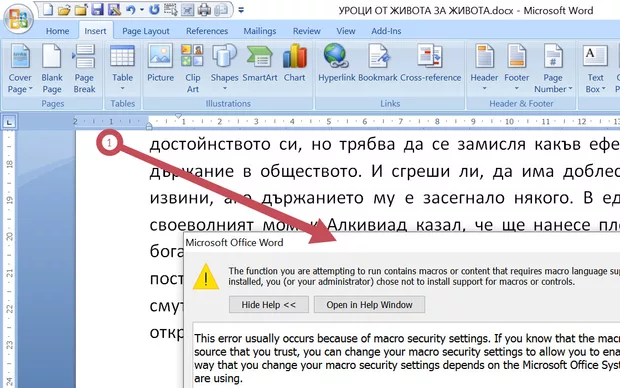Click the word 'своеволният' in the document
620x388 pixels.
[x=202, y=225]
